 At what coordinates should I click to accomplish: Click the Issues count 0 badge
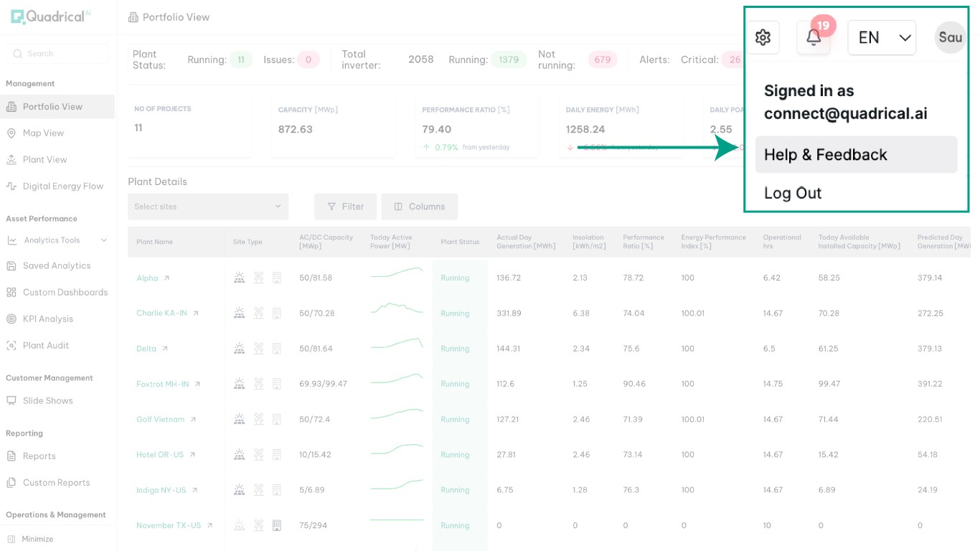pos(308,60)
